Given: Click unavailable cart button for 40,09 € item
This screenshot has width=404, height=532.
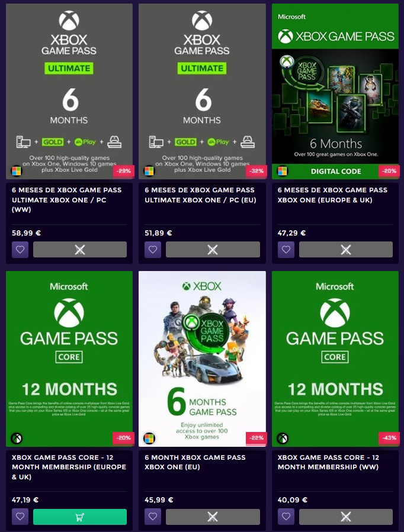Looking at the screenshot, I should pos(345,517).
